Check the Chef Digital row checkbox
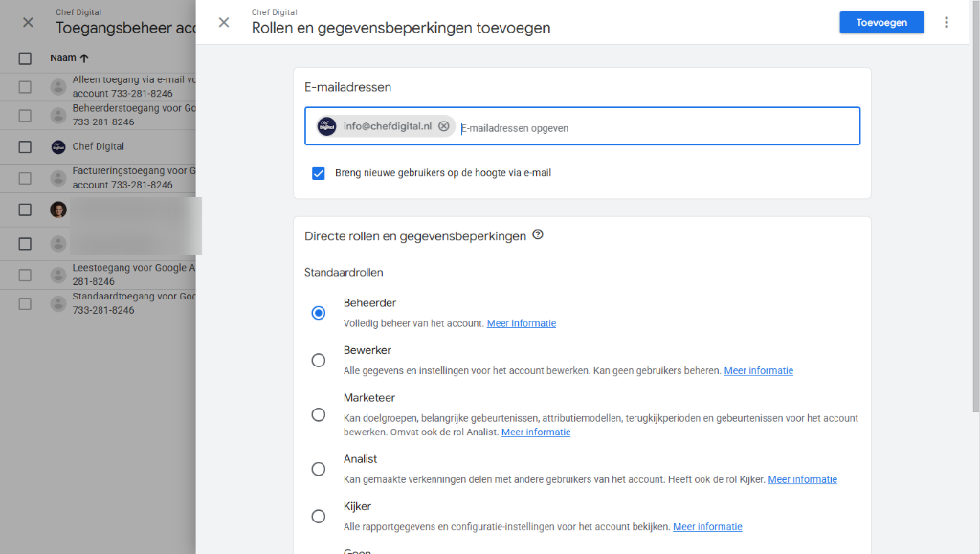This screenshot has width=980, height=554. (x=25, y=146)
